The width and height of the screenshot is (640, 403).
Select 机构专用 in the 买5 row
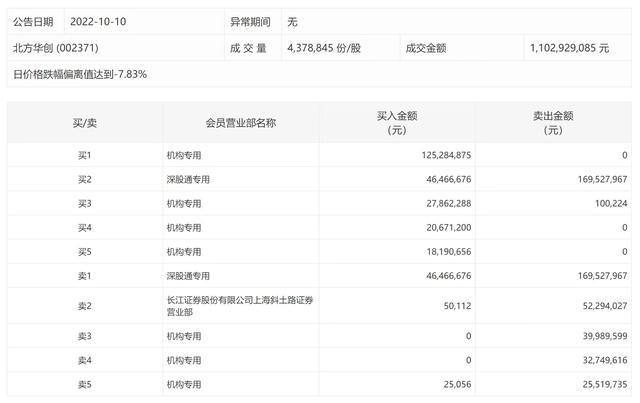point(184,252)
